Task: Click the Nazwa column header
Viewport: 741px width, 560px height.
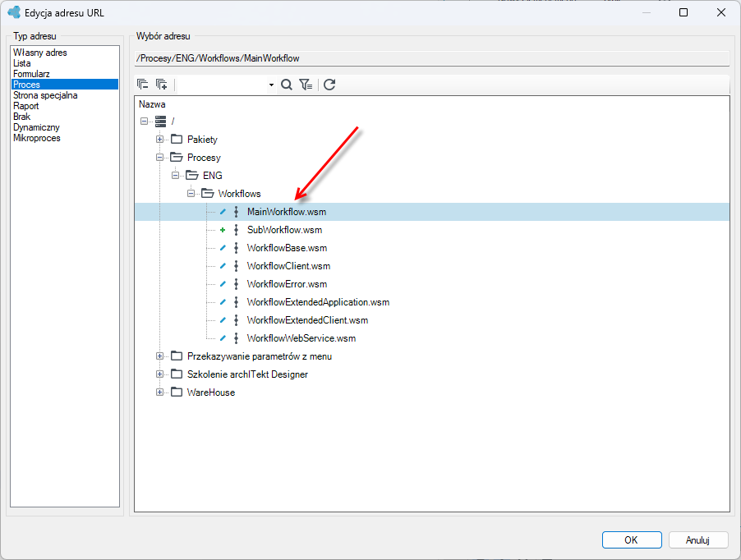Action: click(152, 104)
